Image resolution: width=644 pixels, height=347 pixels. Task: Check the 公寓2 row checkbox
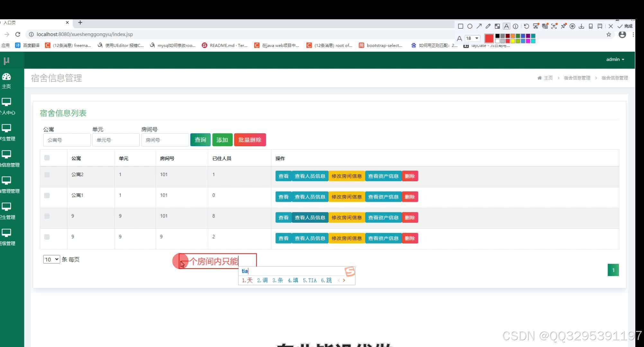pos(47,175)
